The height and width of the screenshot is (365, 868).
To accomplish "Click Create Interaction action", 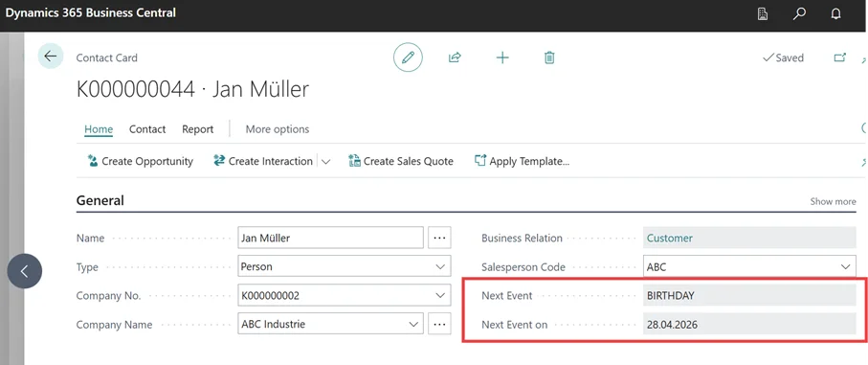I will tap(263, 161).
